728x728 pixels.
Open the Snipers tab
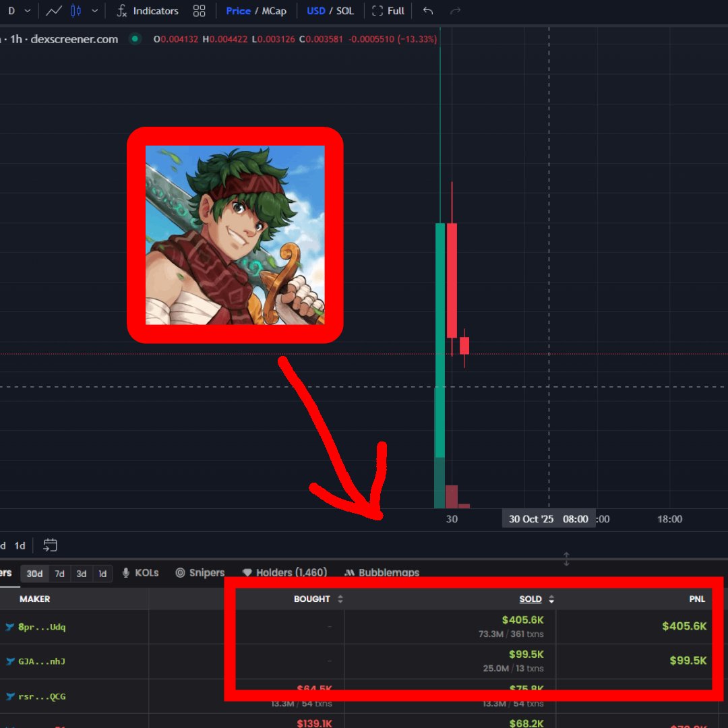pyautogui.click(x=200, y=572)
